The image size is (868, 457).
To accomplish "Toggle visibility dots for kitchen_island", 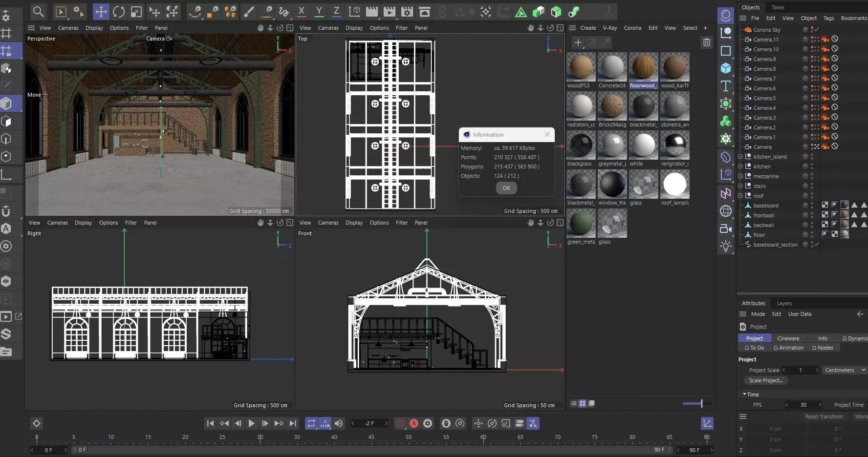I will point(812,157).
